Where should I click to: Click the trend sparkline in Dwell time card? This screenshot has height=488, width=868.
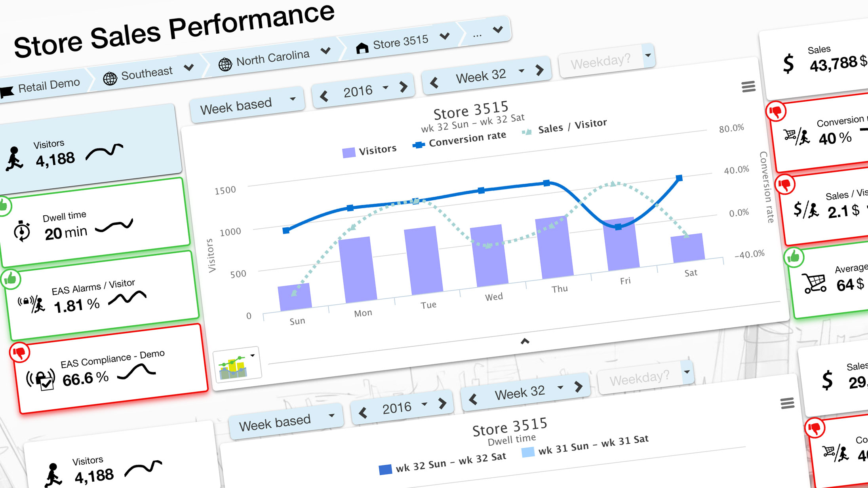click(114, 225)
